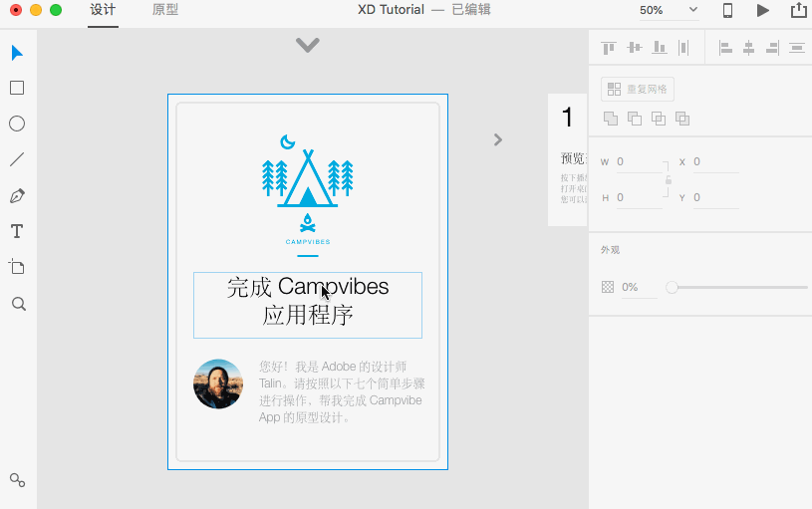
Task: Expand the downward chevron above artboard
Action: (x=308, y=45)
